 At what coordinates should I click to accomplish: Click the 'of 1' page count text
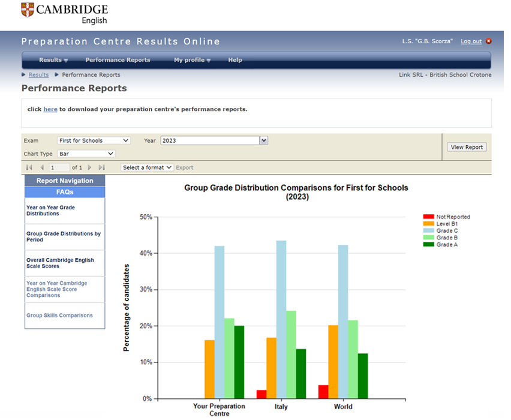77,167
